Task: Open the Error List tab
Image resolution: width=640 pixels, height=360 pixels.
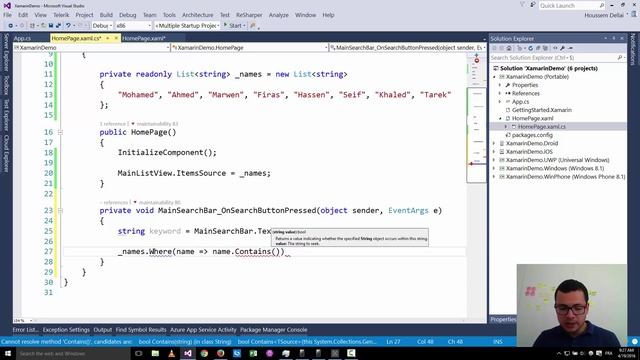Action: pyautogui.click(x=25, y=330)
